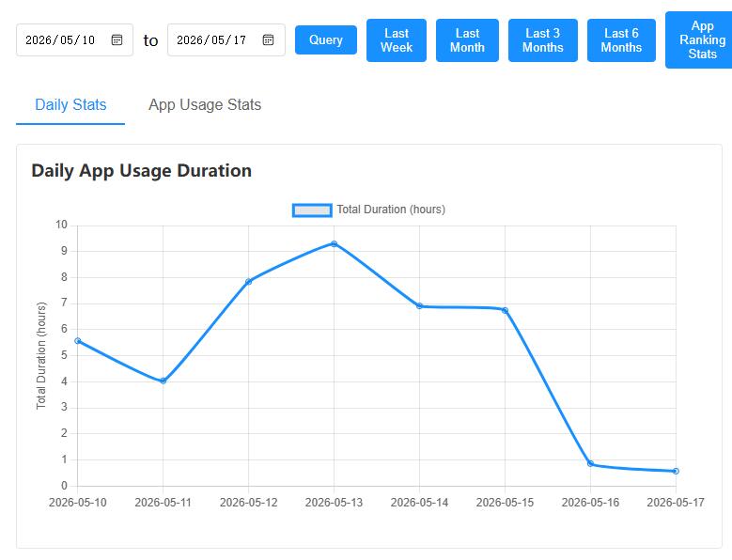The height and width of the screenshot is (560, 732).
Task: Choose the Last 6 Months button
Action: point(621,40)
